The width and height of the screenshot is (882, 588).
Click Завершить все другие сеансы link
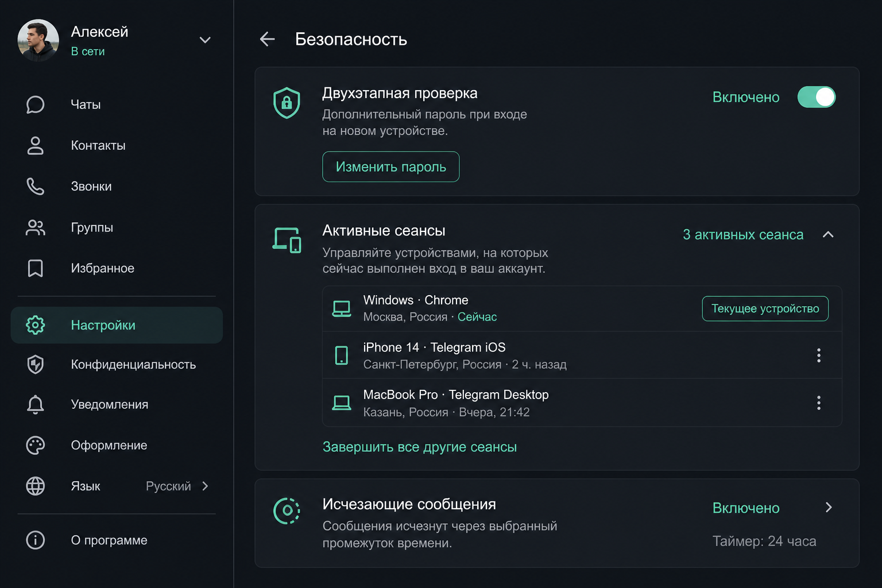point(420,447)
